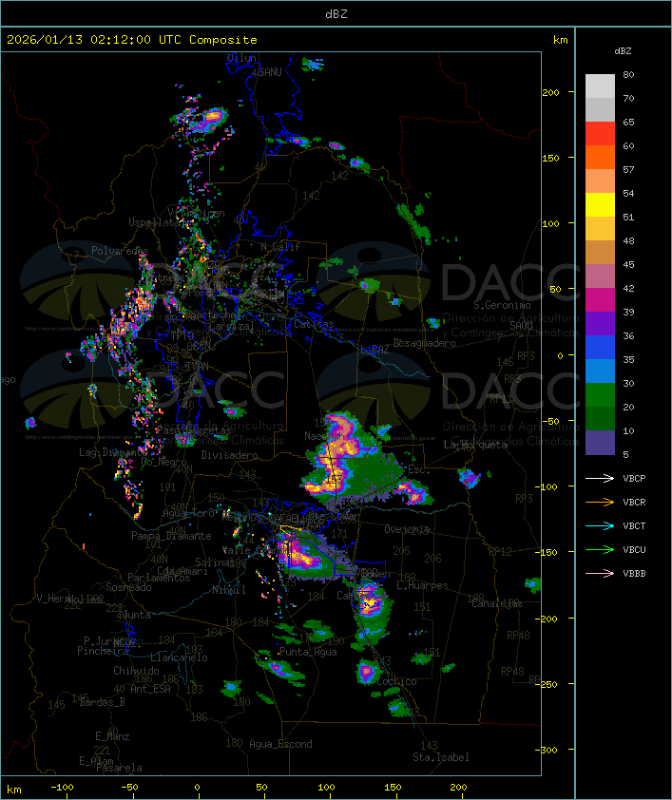Viewport: 672px width, 800px height.
Task: Click the white VBCP arrow icon
Action: point(600,479)
